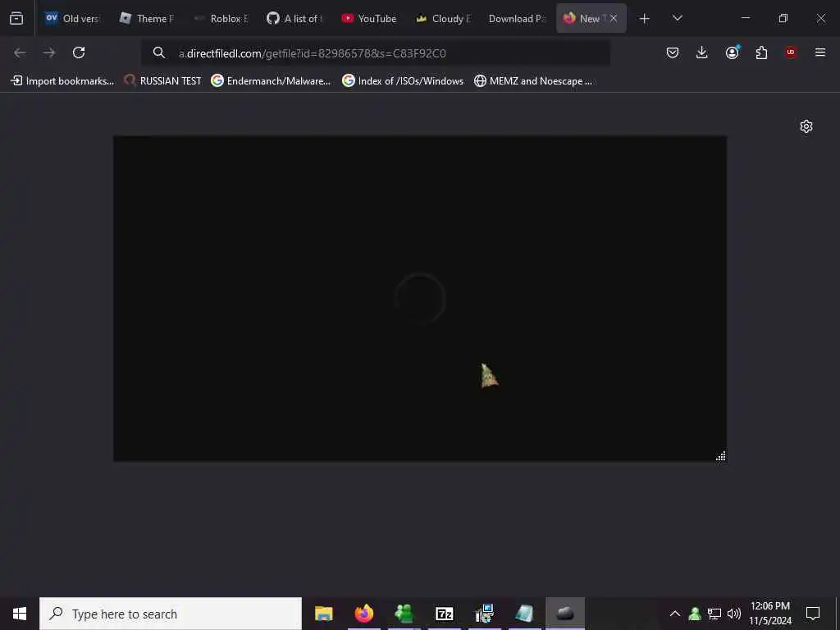Reload the current page
The height and width of the screenshot is (630, 840).
coord(79,52)
